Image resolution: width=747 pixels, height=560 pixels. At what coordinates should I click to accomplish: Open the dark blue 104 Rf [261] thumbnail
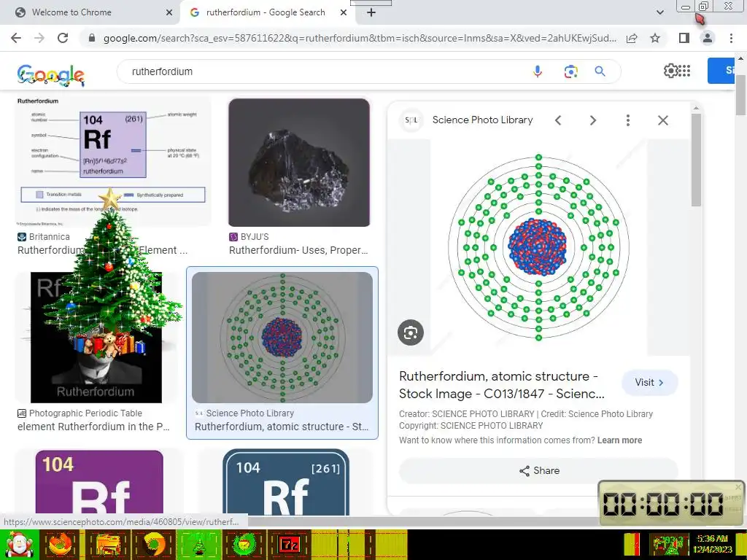click(x=286, y=483)
